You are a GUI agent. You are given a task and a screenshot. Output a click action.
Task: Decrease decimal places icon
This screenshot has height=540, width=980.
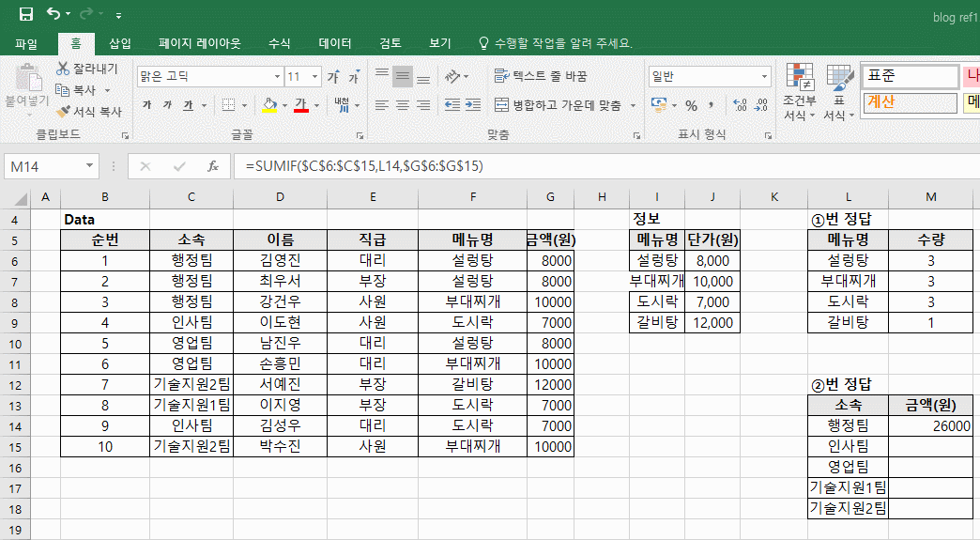click(x=760, y=105)
